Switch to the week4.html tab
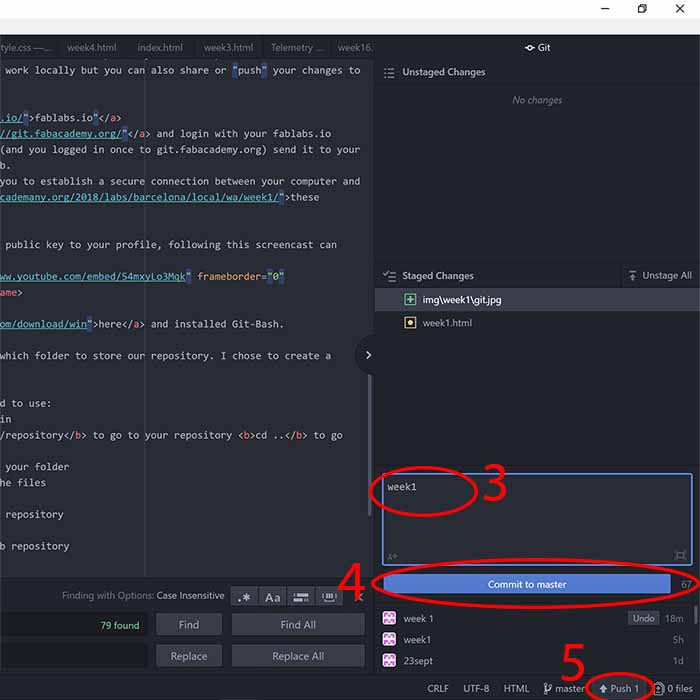 coord(92,47)
